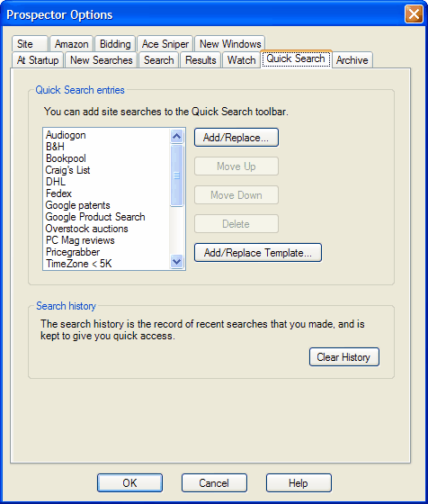Click the Add/Replace Template... button

[258, 253]
